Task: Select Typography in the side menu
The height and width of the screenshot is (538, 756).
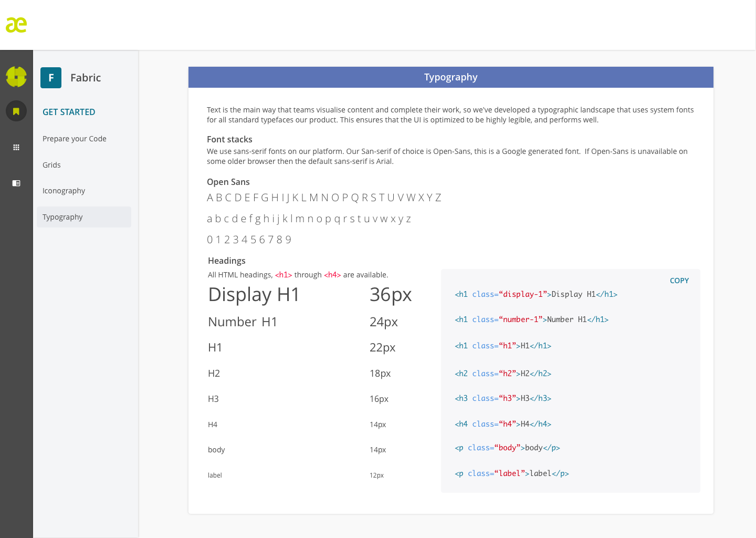Action: pos(84,217)
